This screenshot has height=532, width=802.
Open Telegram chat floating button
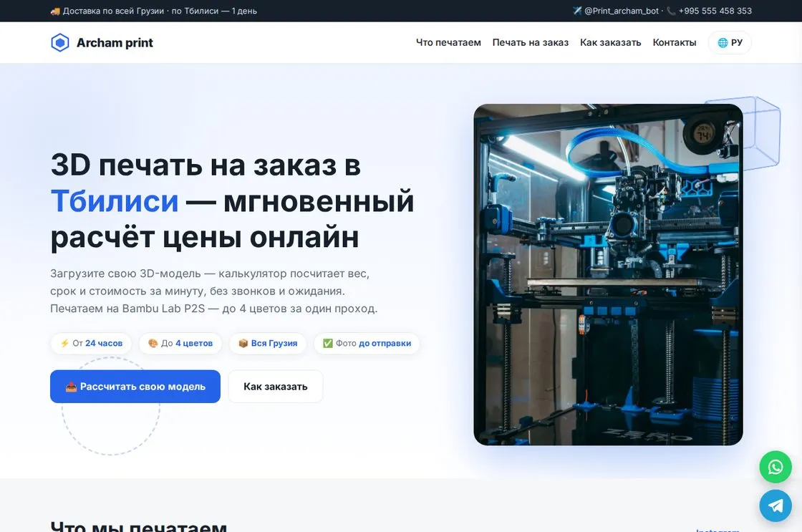(776, 506)
